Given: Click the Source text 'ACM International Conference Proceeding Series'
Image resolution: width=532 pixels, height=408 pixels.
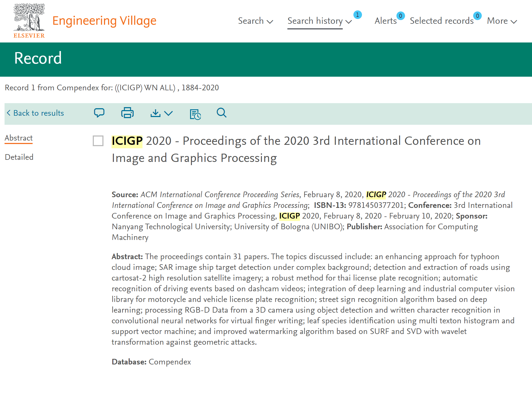Looking at the screenshot, I should 220,195.
